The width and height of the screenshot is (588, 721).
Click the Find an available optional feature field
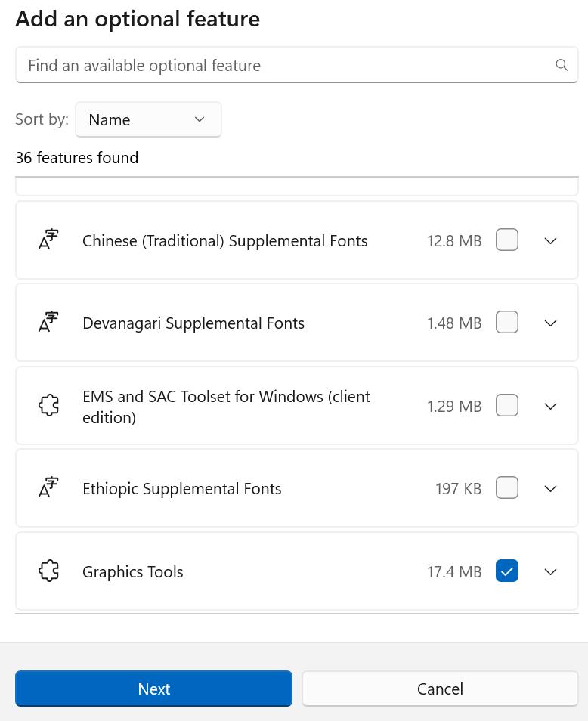287,65
